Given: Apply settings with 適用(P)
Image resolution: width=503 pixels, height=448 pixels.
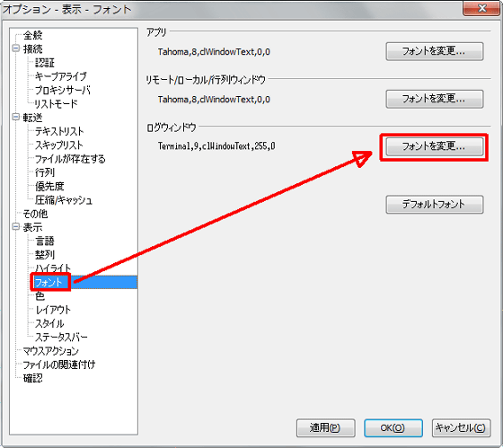Looking at the screenshot, I should (325, 427).
